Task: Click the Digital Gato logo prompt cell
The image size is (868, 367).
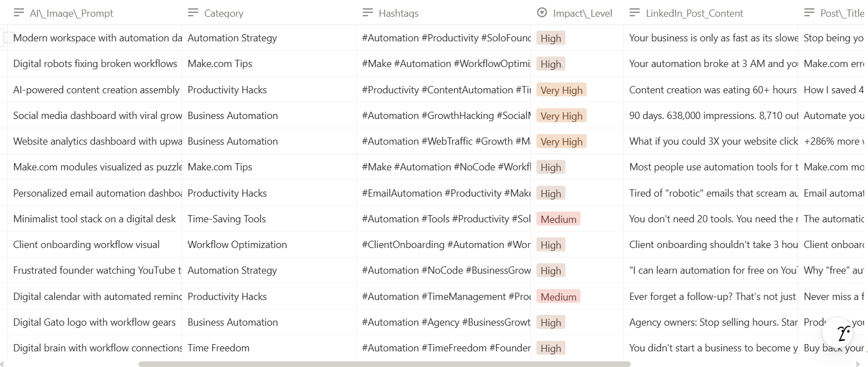Action: [94, 322]
